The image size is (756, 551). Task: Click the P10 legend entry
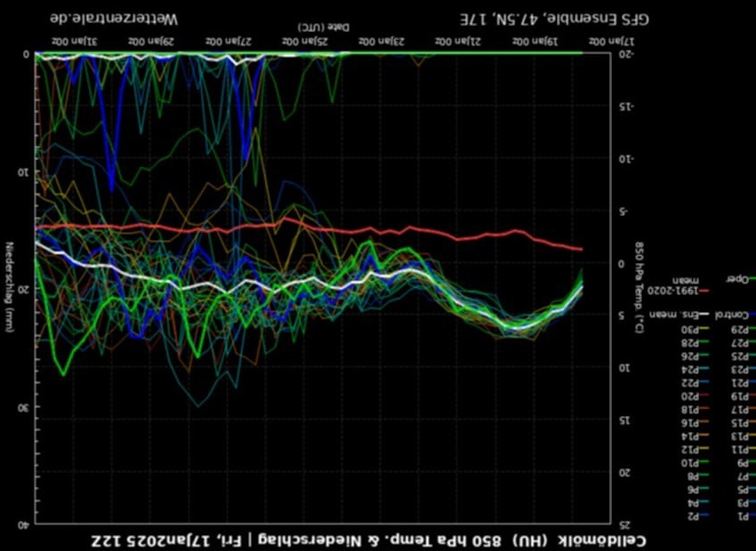tap(691, 462)
